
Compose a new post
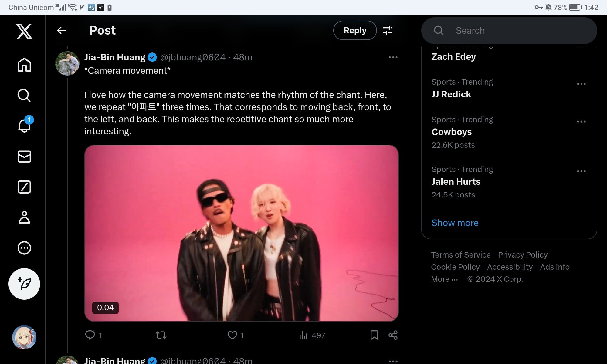coord(24,284)
